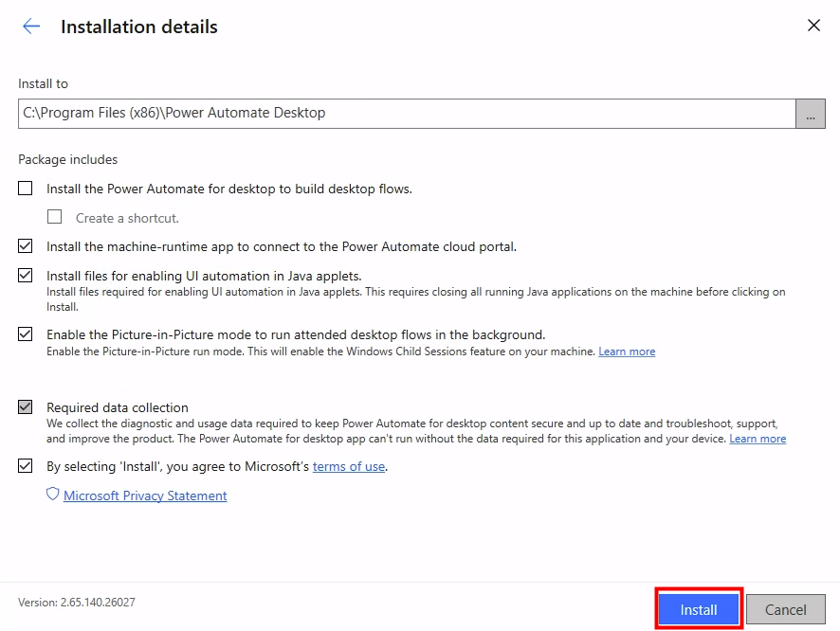Uncheck the machine-runtime app install option
This screenshot has width=840, height=631.
click(x=26, y=246)
